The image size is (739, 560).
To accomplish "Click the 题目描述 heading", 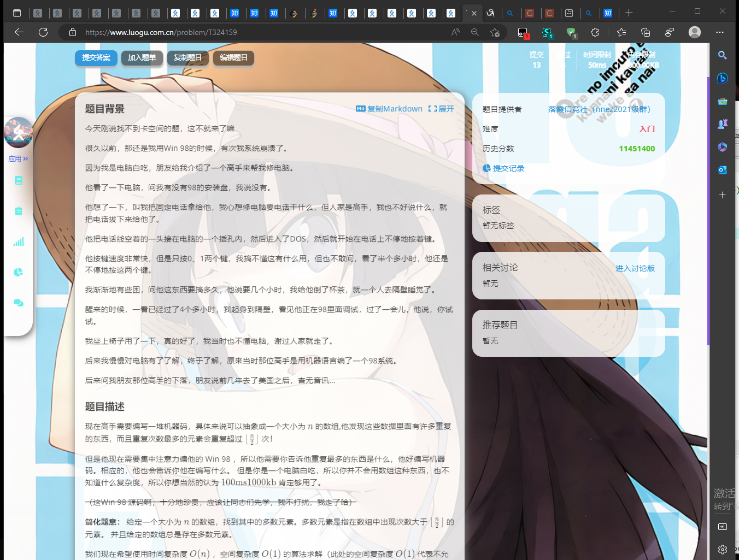I will 104,406.
